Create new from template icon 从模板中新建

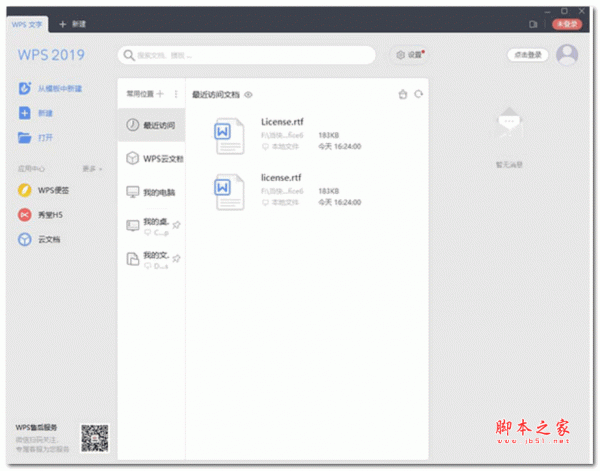(x=24, y=88)
